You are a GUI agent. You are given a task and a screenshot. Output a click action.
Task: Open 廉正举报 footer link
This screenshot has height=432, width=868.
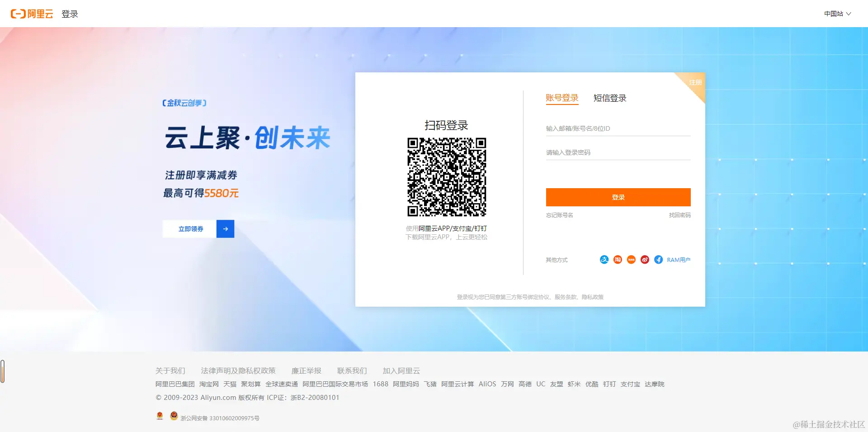click(307, 371)
